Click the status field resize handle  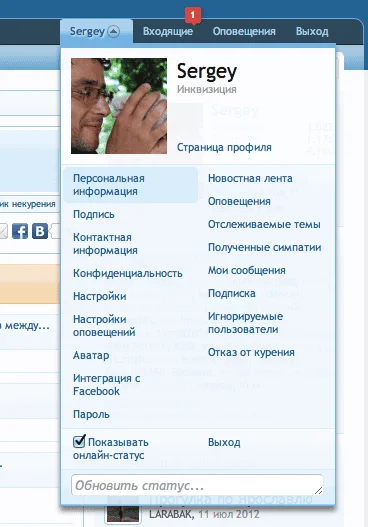pyautogui.click(x=319, y=491)
